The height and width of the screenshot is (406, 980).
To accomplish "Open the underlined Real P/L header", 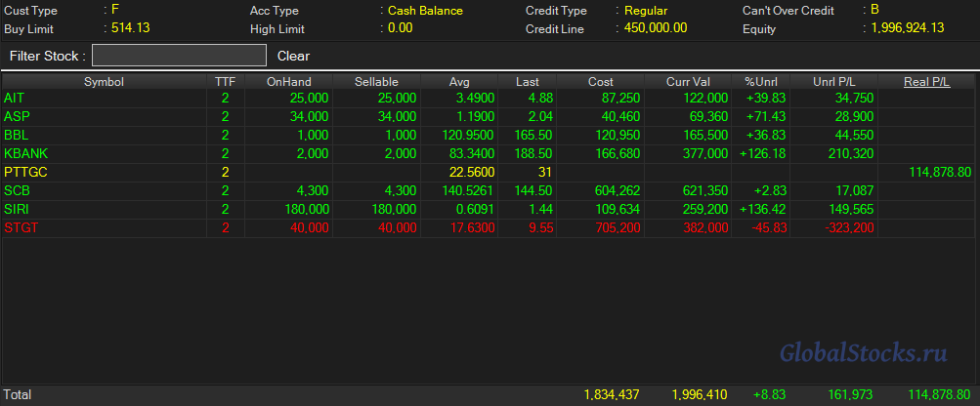I will click(926, 82).
